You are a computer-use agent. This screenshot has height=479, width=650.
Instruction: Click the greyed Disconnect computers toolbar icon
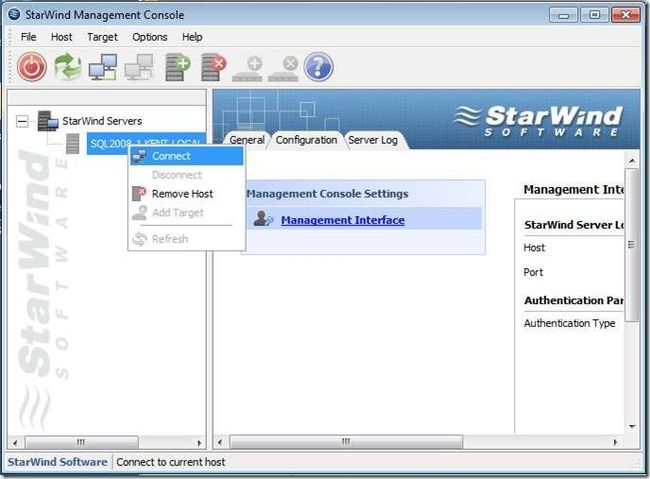(139, 67)
